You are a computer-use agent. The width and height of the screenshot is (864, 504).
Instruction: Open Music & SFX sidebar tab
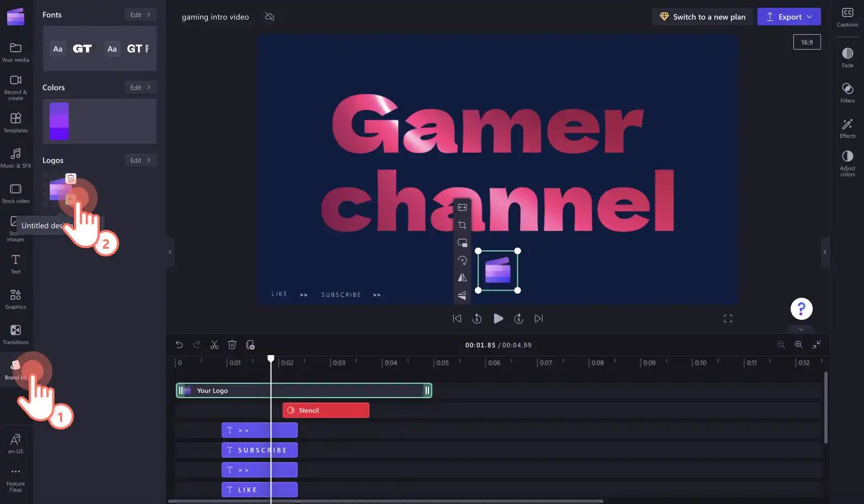tap(16, 158)
